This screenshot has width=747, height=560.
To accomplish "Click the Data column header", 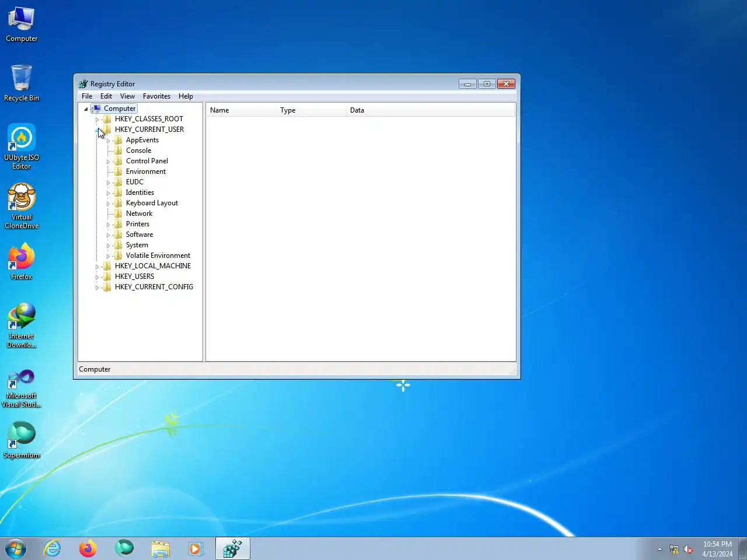I will (431, 110).
